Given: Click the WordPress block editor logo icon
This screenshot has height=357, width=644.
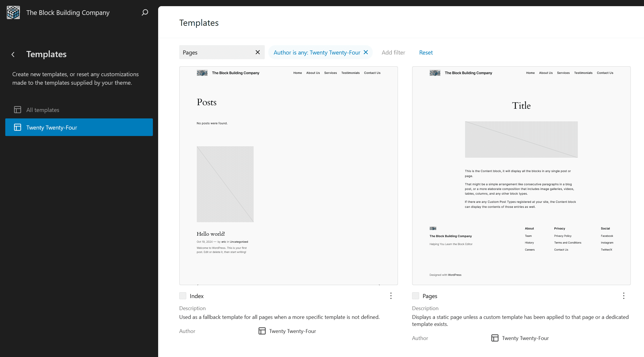Looking at the screenshot, I should [13, 12].
